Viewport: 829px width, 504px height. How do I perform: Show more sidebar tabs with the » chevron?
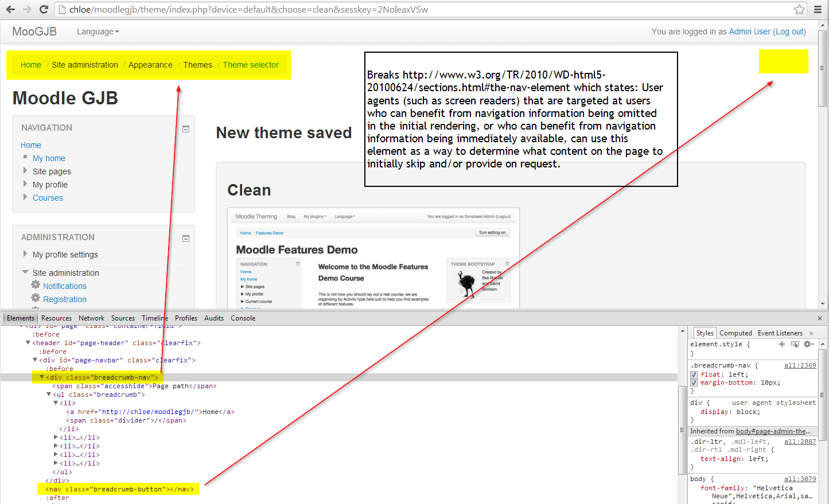tap(811, 333)
